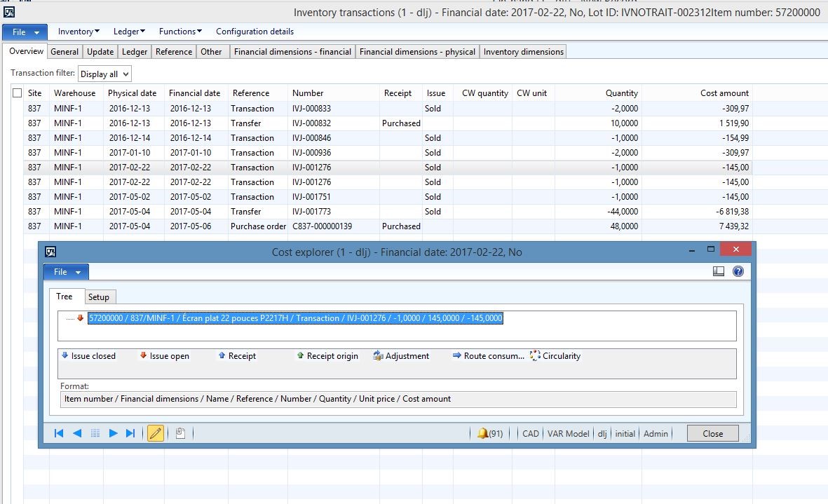Open Help in Cost explorer window
Viewport: 828px width, 504px height.
[738, 272]
